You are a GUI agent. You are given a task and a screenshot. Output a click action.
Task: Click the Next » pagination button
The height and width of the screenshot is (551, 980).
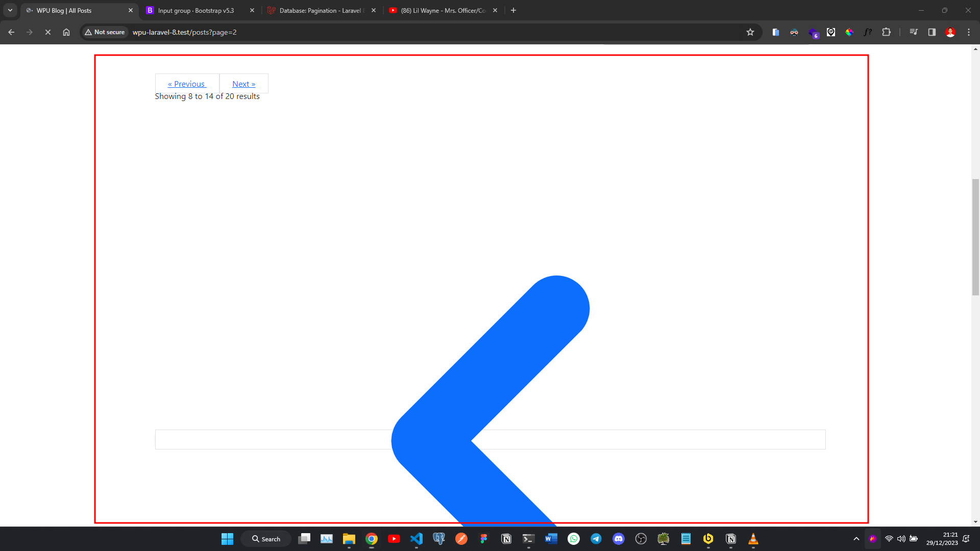(x=243, y=84)
